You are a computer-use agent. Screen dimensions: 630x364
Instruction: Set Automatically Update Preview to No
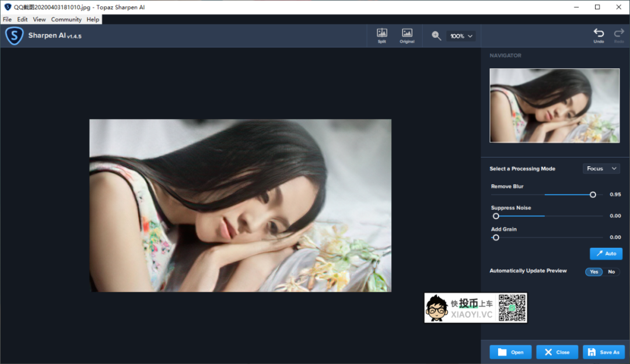(x=611, y=272)
